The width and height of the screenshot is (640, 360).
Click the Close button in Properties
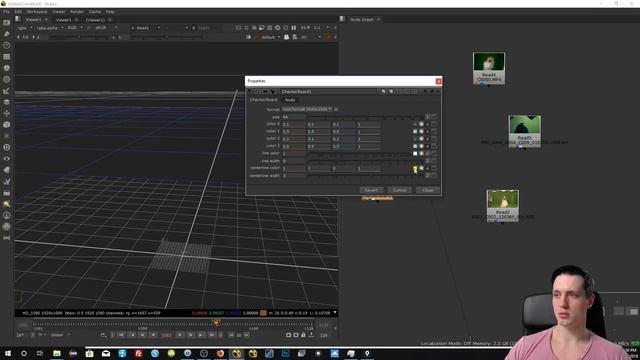click(x=428, y=190)
